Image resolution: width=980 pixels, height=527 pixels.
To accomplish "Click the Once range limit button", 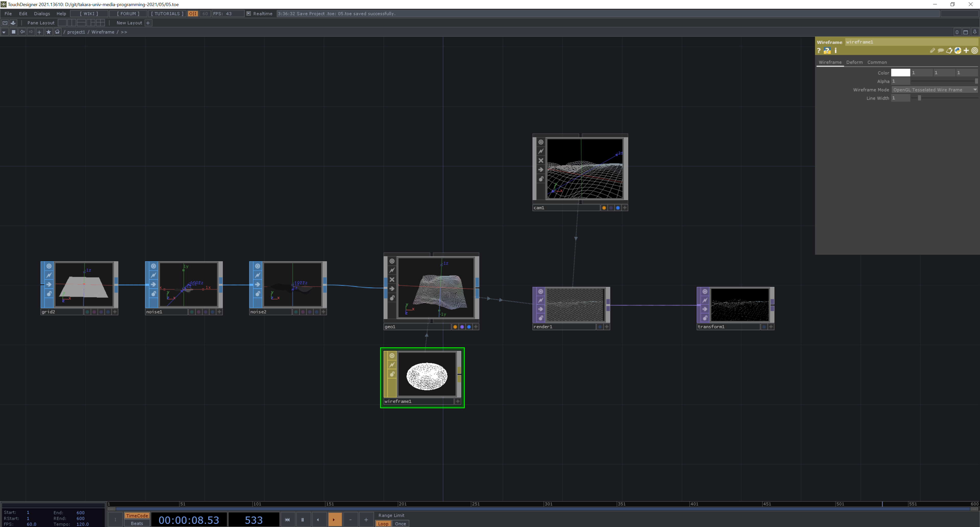I will pyautogui.click(x=400, y=524).
